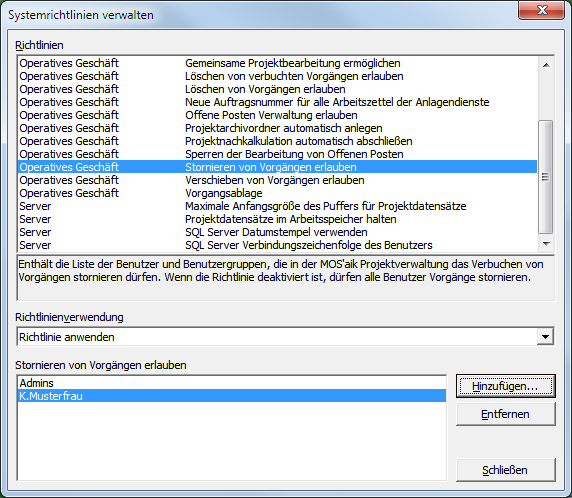The image size is (572, 498).
Task: Select Offene Posten Verwaltung erlauben entry
Action: [277, 115]
